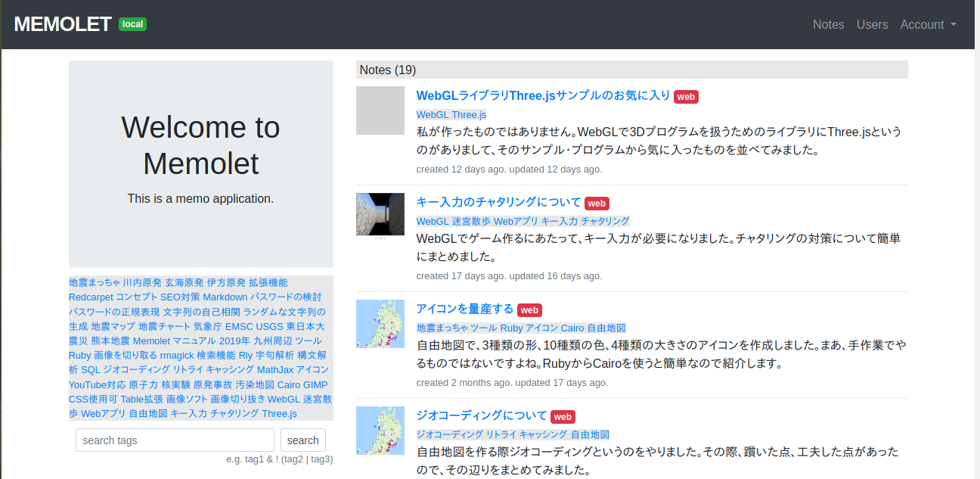Choose the GIMP tag in the tag cloud
Screen dimensions: 980x479
pyautogui.click(x=315, y=384)
